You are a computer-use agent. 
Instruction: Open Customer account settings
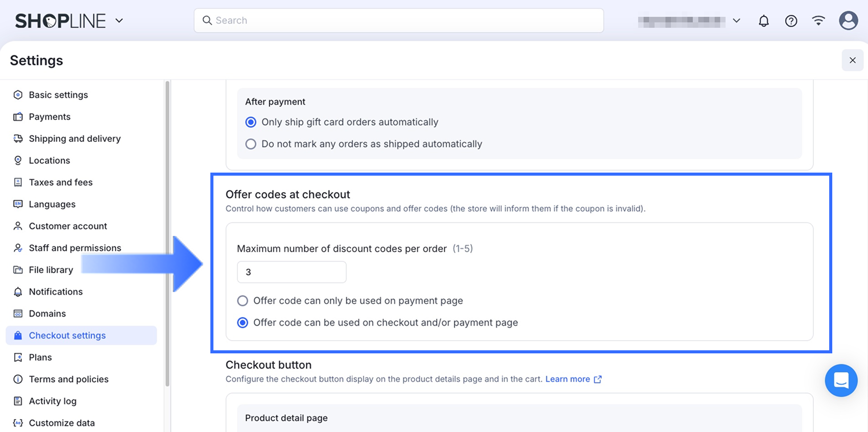click(68, 226)
